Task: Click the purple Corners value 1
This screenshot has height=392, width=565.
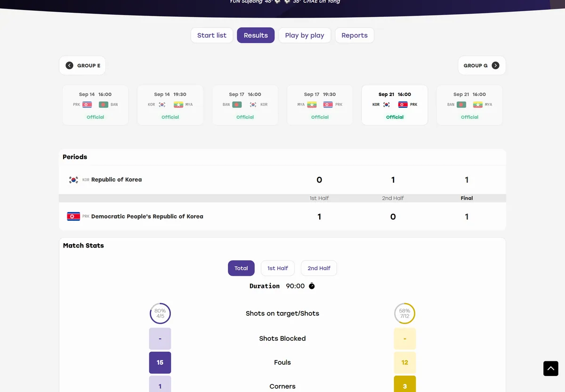Action: click(160, 384)
